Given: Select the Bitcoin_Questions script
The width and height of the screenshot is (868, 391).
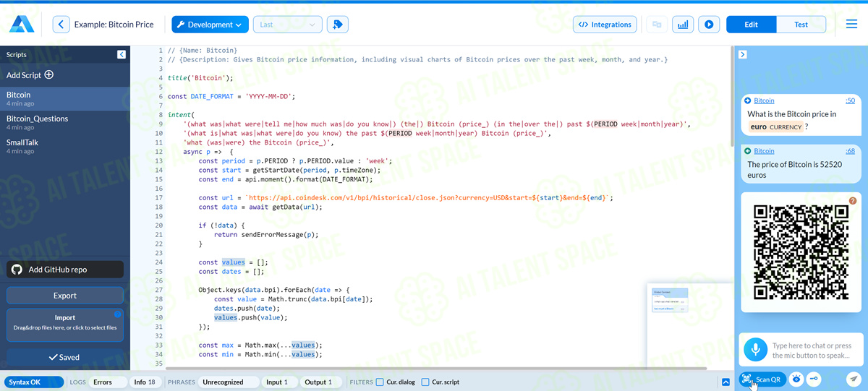Looking at the screenshot, I should point(65,123).
